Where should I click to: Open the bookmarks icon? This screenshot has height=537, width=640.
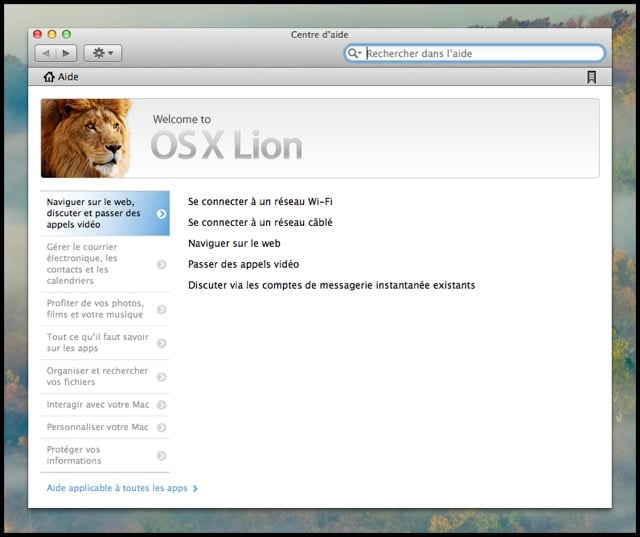[591, 77]
